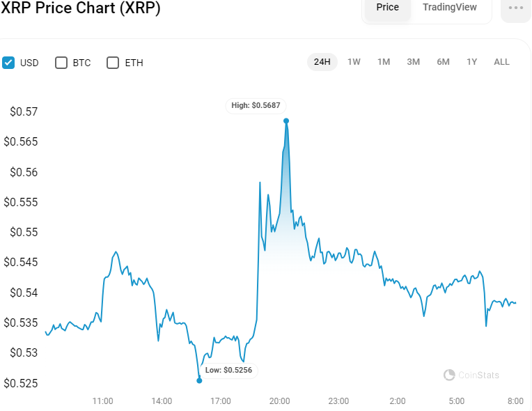The height and width of the screenshot is (411, 532).
Task: Click the Low price marker dot
Action: (x=199, y=380)
